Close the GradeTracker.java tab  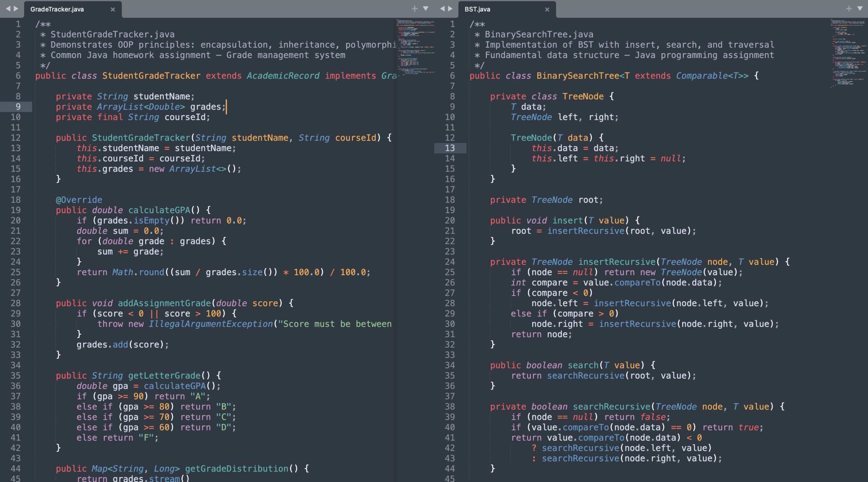tap(113, 9)
